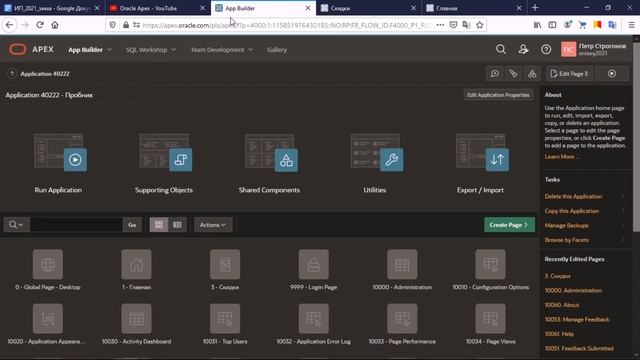640x360 pixels.
Task: Open the administration user icon
Action: [523, 50]
